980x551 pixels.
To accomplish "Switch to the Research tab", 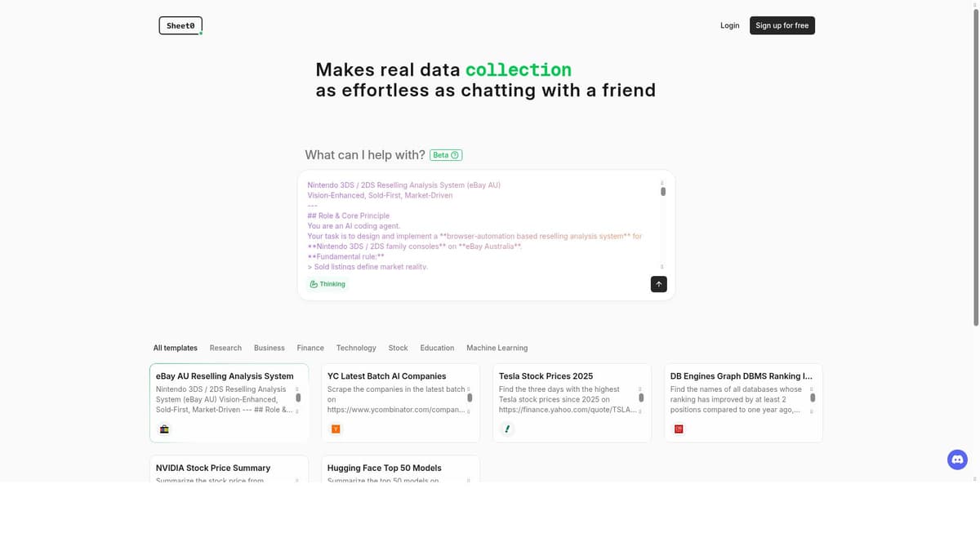I will (x=225, y=348).
